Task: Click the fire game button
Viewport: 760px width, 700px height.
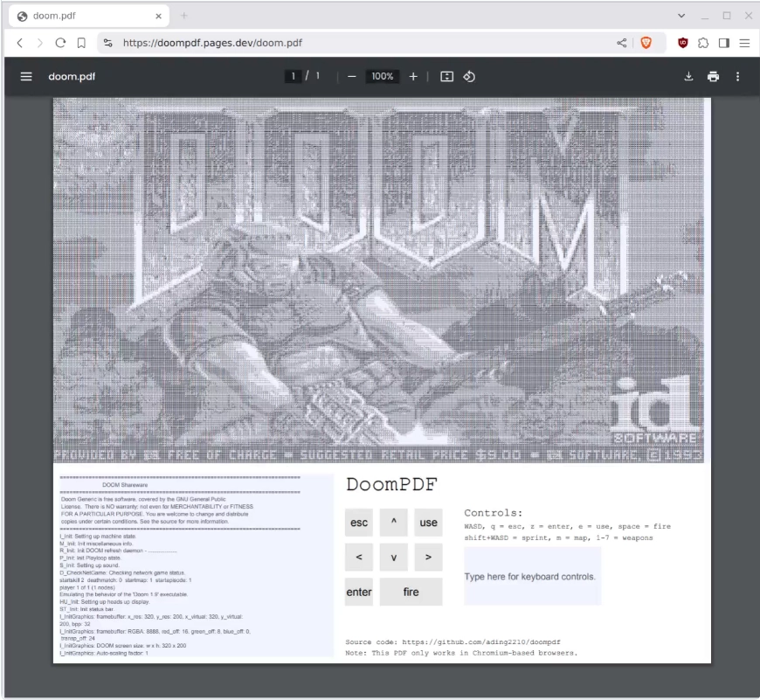Action: click(x=411, y=592)
